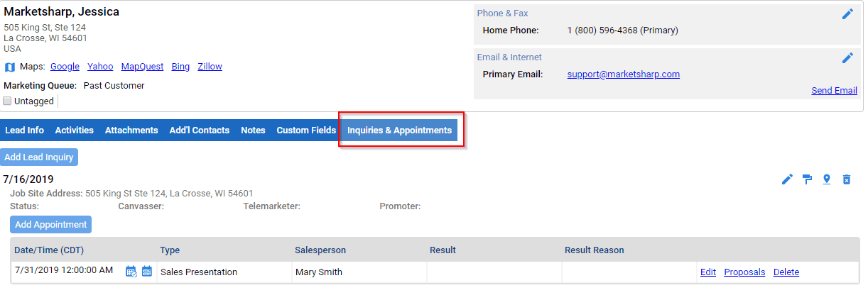
Task: Edit the Email & Internet section pencil icon
Action: point(847,58)
